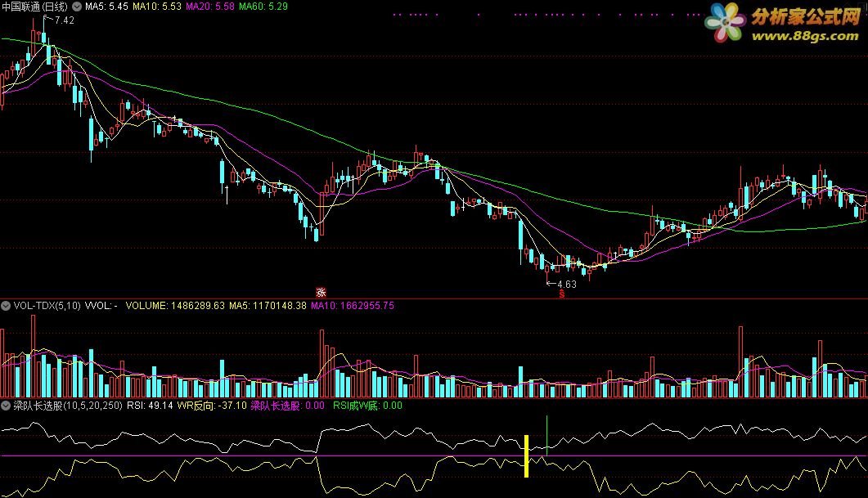Click the red S signal marker
Image resolution: width=868 pixels, height=498 pixels.
tap(561, 294)
